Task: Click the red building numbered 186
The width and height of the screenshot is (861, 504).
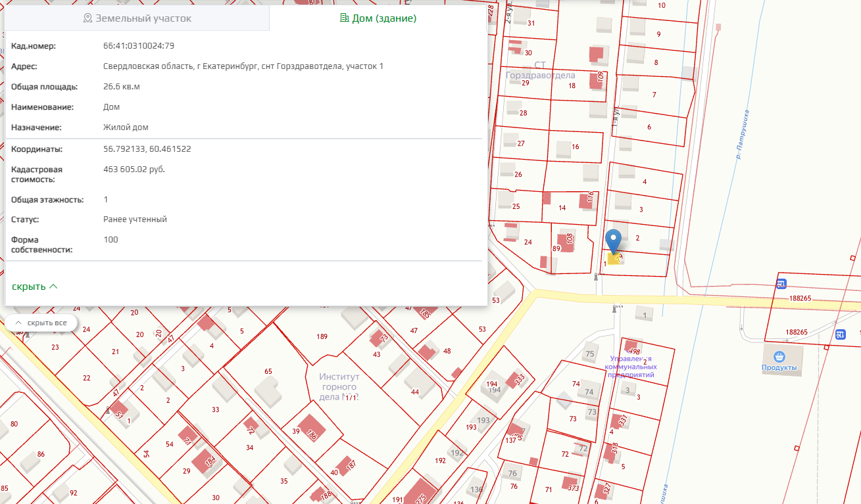Action: click(x=311, y=428)
